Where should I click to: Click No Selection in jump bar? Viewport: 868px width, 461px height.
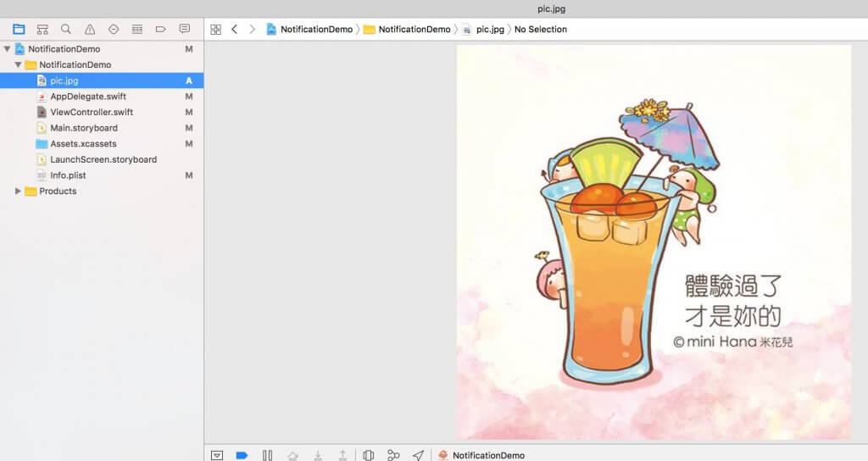[x=541, y=30]
